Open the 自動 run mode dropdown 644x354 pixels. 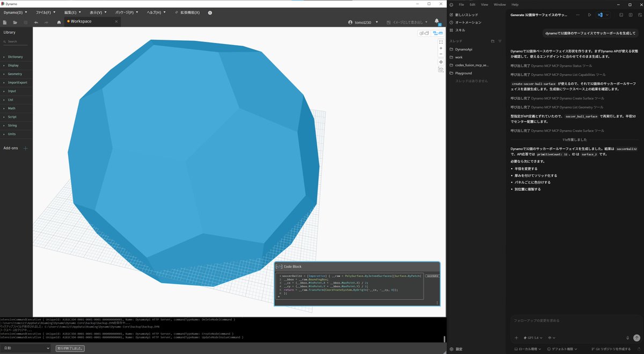tap(26, 348)
